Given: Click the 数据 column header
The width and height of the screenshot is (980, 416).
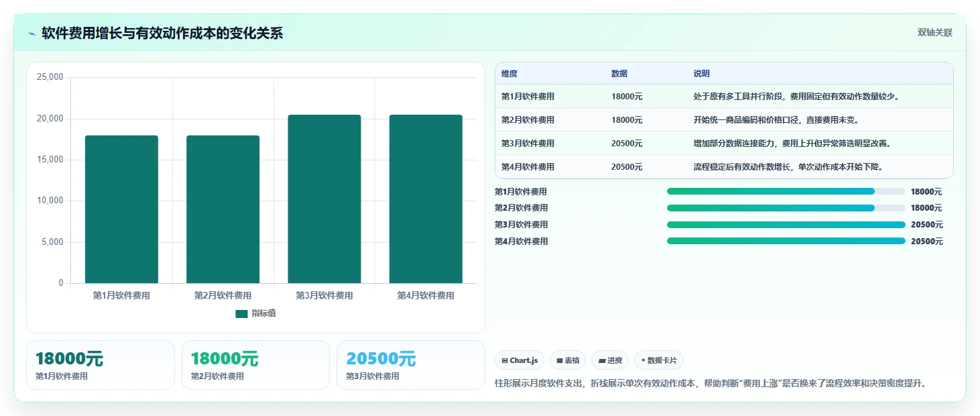Looking at the screenshot, I should pyautogui.click(x=619, y=74).
